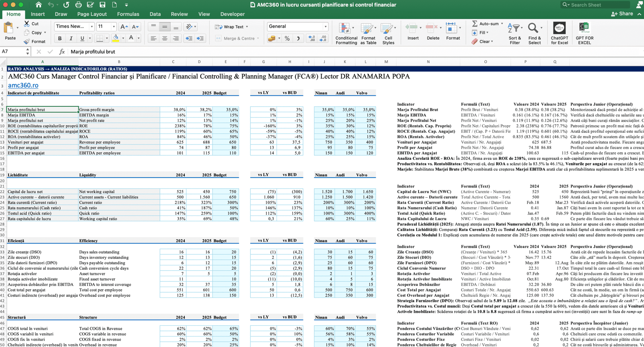
Task: Click the Insert Function fx icon
Action: coord(62,52)
